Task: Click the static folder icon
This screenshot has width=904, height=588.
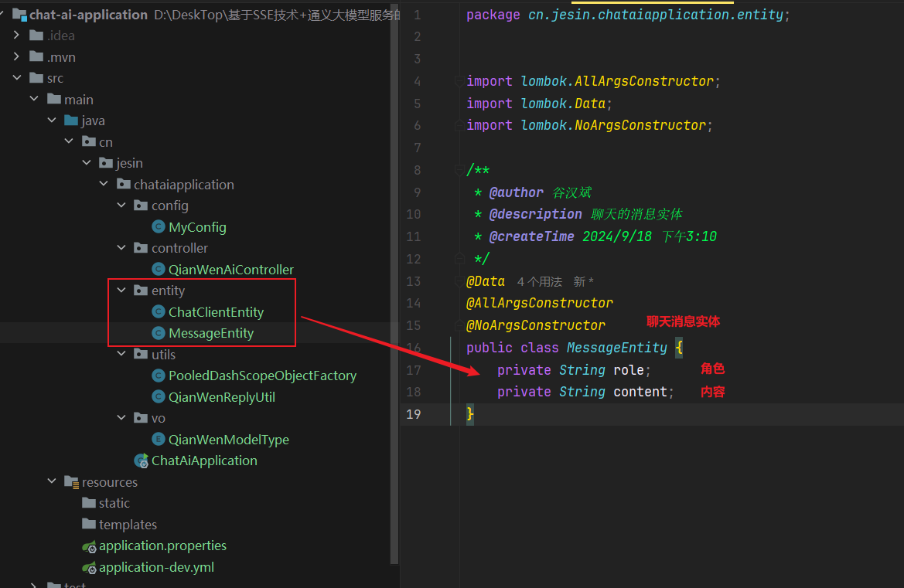Action: 89,503
